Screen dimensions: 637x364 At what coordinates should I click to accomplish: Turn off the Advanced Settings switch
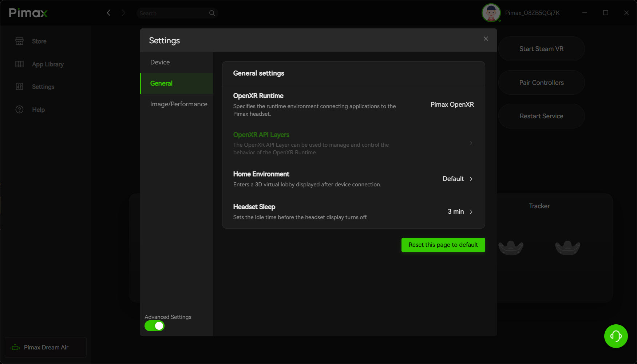coord(155,326)
